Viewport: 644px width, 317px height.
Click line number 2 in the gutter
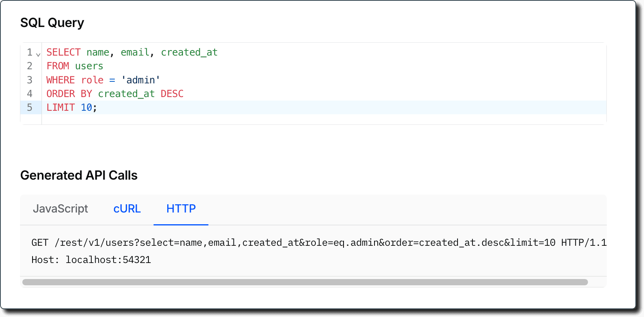click(29, 66)
